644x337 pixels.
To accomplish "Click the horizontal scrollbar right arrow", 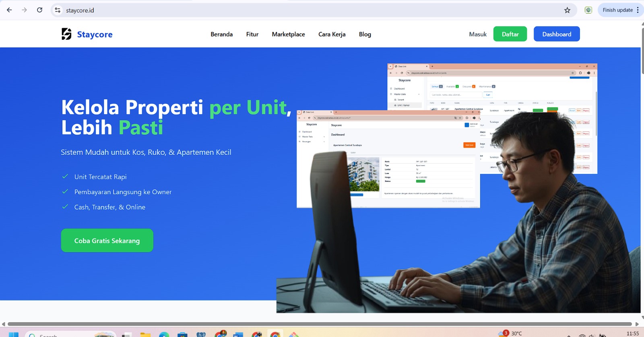I will tap(637, 324).
